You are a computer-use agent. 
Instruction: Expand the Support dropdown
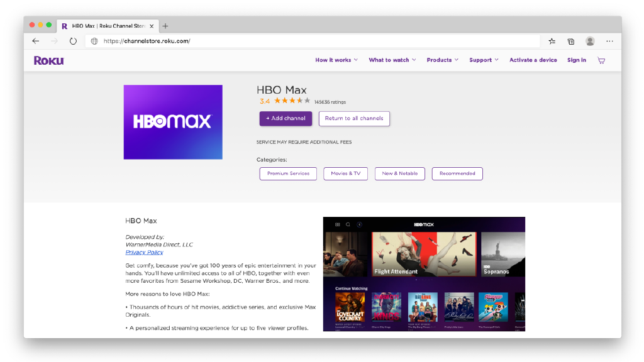[484, 60]
